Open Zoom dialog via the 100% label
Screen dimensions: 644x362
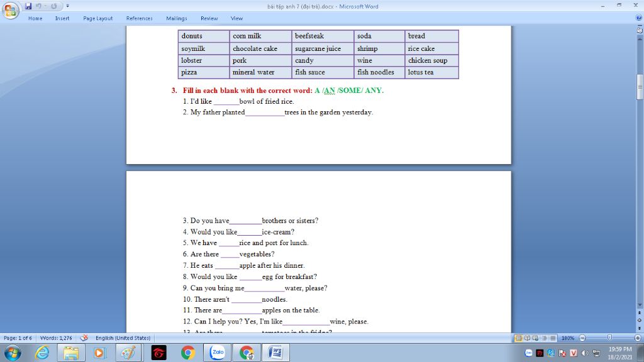tap(568, 338)
